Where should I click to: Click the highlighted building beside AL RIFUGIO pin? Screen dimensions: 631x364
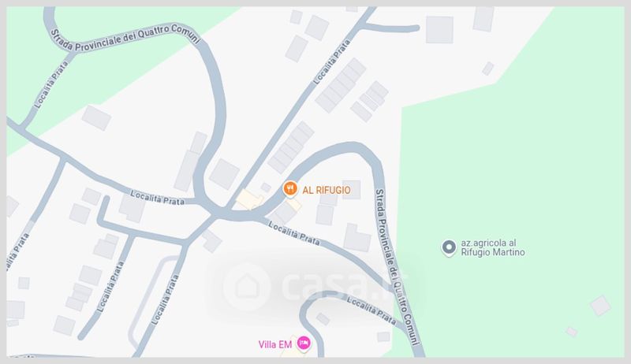click(x=249, y=199)
